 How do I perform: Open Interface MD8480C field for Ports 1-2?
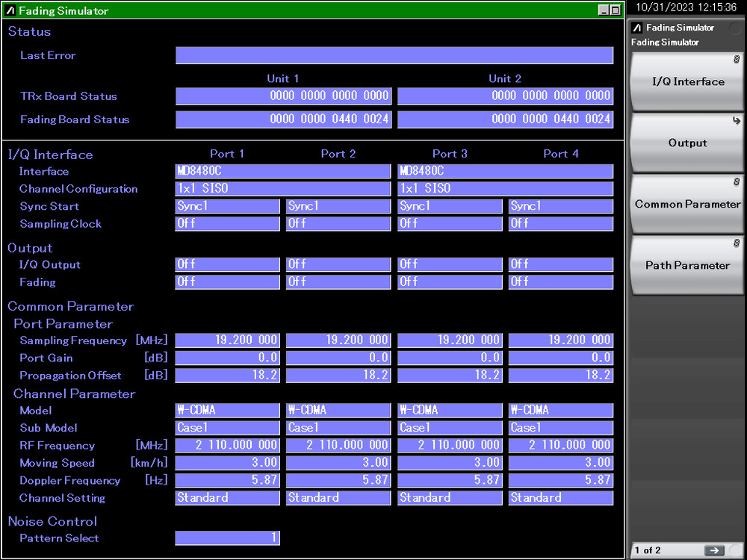(283, 172)
